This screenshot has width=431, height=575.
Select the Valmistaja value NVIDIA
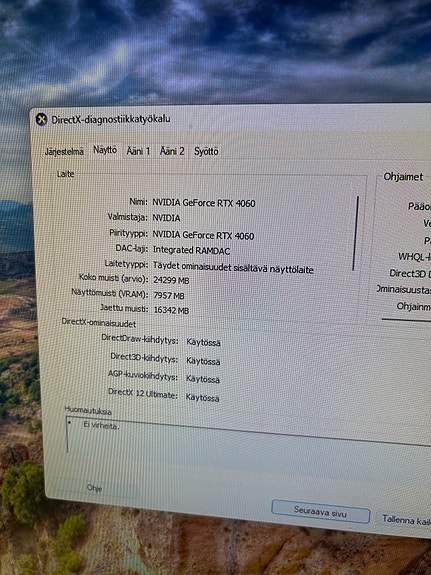coord(166,218)
